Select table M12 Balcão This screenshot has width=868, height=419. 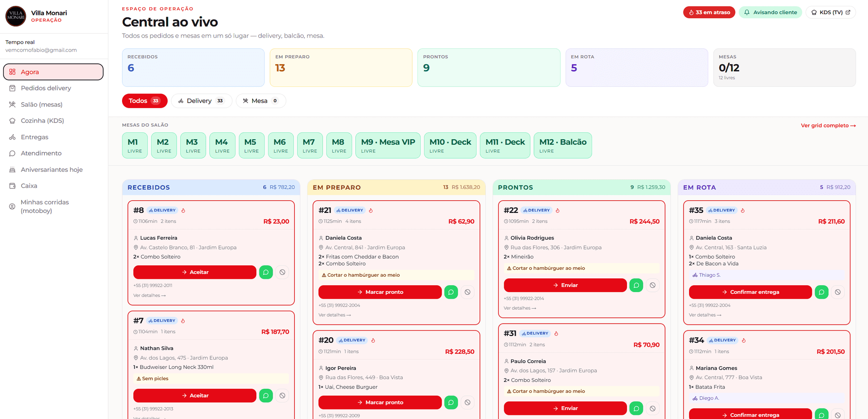(x=563, y=146)
